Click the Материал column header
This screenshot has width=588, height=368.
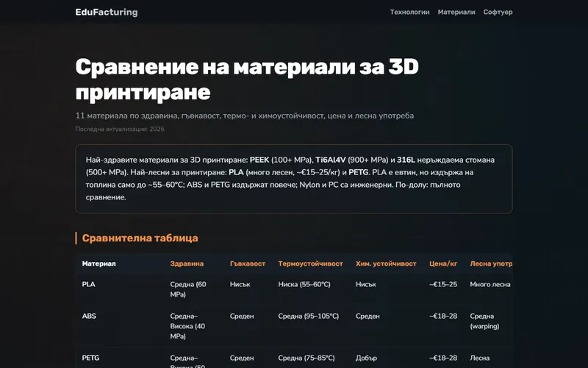(99, 263)
